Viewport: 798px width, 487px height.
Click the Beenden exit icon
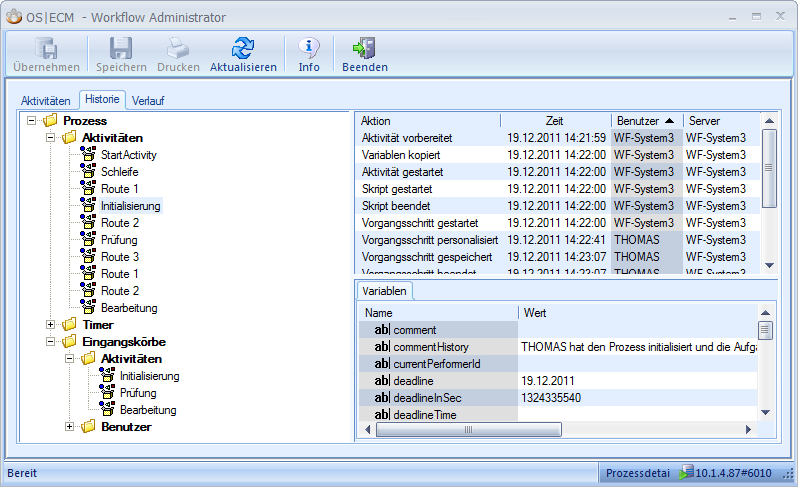pos(364,47)
